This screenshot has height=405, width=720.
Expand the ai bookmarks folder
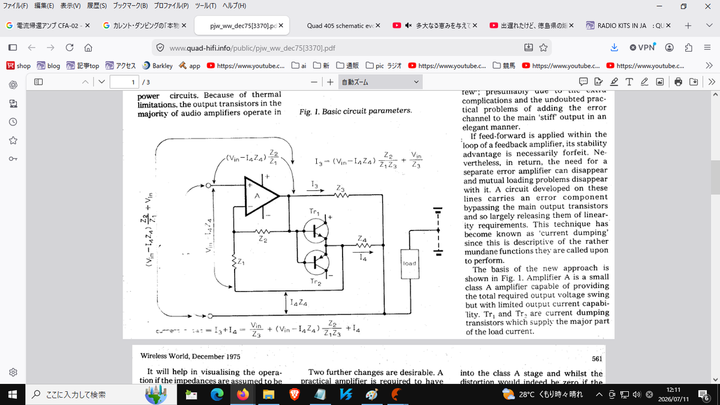[x=299, y=66]
